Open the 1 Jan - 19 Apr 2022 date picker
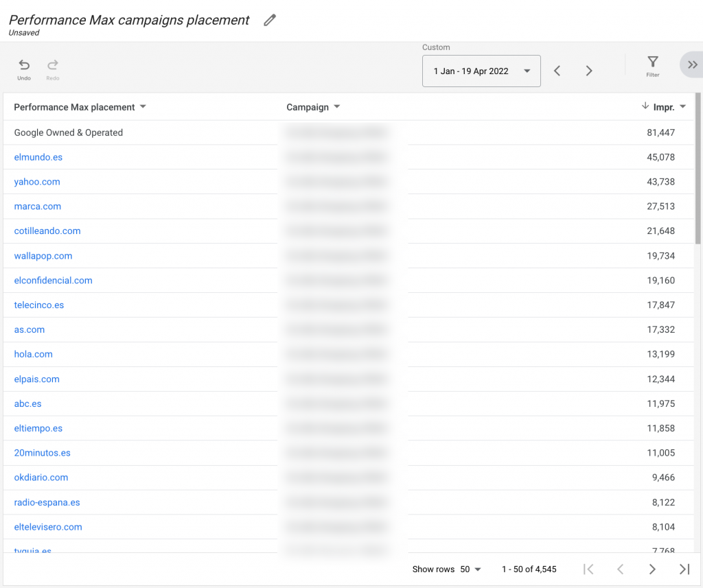The image size is (703, 588). pos(481,71)
